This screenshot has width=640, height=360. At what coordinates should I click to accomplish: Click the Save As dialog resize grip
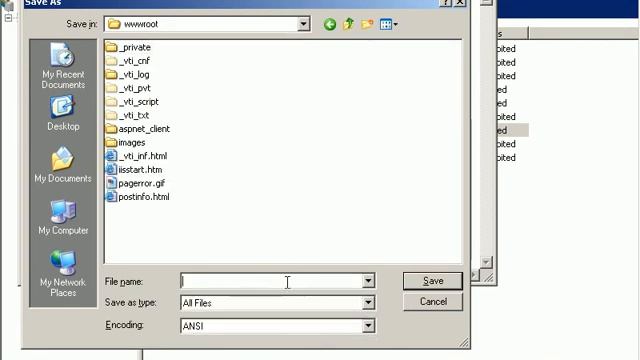coord(464,342)
